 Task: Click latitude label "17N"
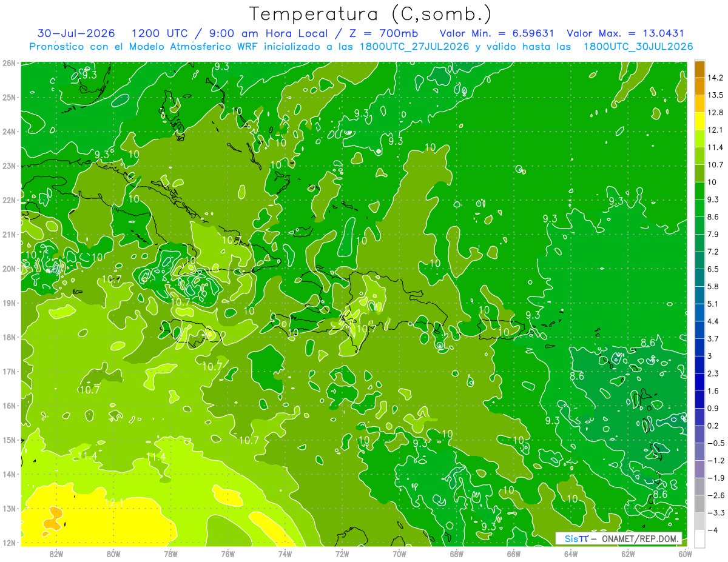8,371
